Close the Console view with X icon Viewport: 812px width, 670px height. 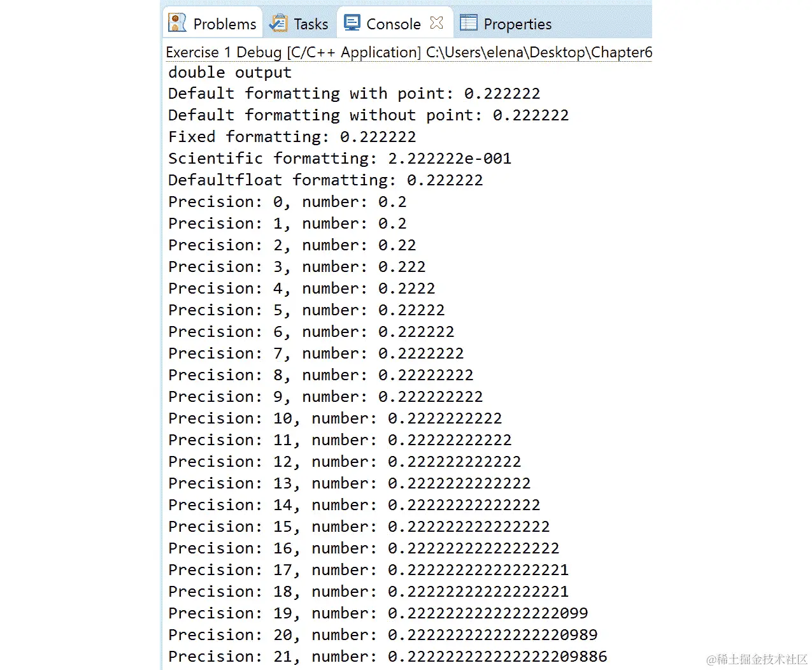tap(436, 23)
